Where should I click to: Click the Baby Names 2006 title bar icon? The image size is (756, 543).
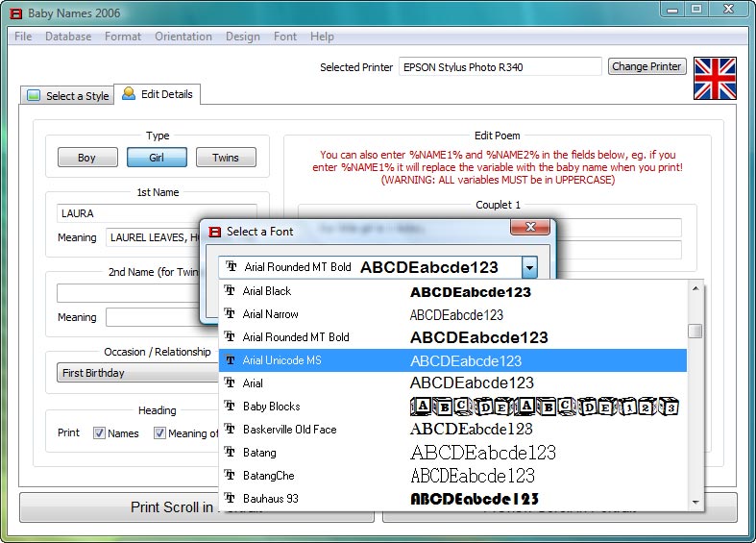[x=16, y=13]
